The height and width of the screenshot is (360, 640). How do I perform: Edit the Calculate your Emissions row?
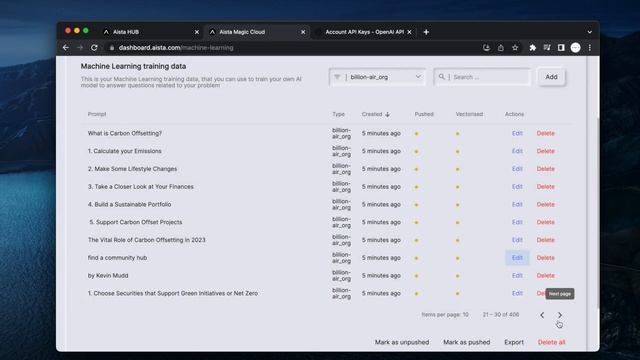(517, 151)
